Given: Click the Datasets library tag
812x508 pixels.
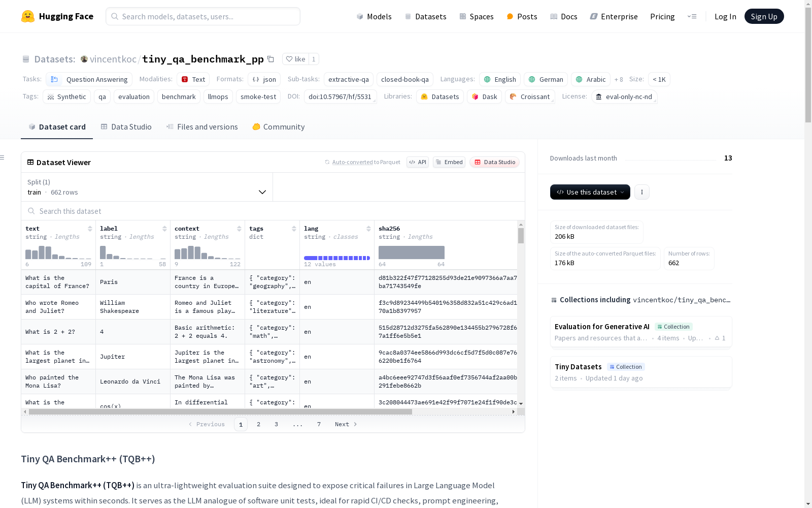Looking at the screenshot, I should point(440,97).
